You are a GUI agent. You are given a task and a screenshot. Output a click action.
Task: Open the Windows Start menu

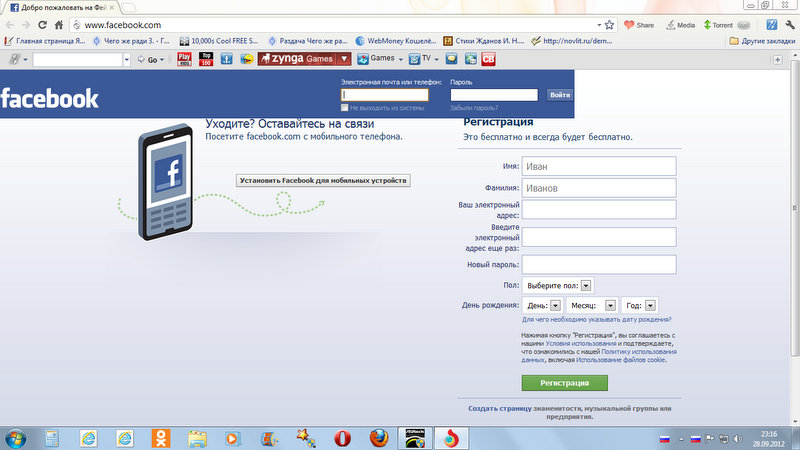(x=16, y=438)
